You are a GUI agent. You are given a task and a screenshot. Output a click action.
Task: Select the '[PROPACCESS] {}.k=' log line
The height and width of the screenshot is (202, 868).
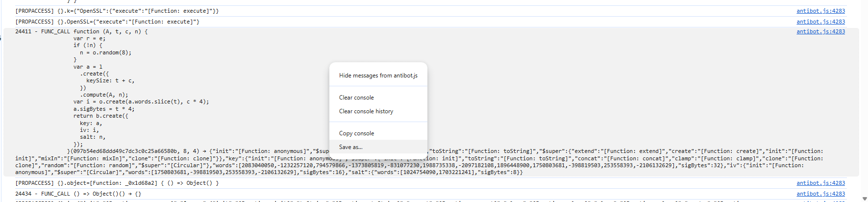point(117,11)
